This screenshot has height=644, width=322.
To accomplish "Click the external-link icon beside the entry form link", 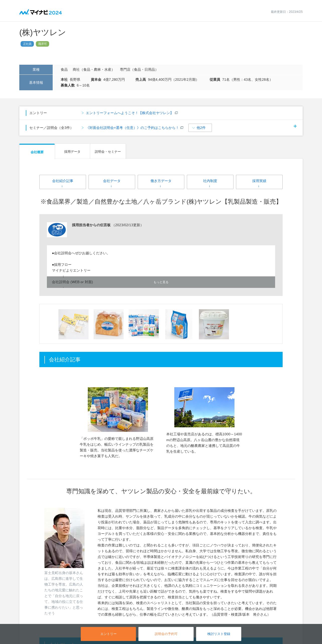I will coord(176,113).
